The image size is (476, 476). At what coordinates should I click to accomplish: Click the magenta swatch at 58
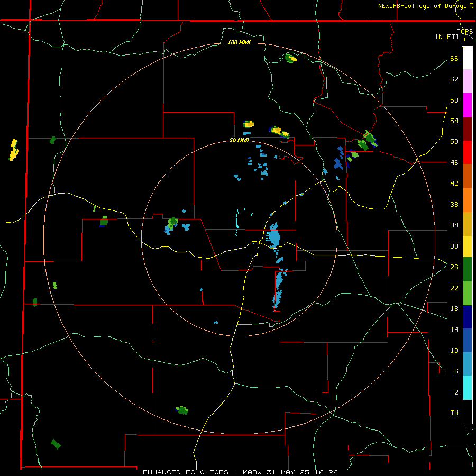[x=467, y=105]
